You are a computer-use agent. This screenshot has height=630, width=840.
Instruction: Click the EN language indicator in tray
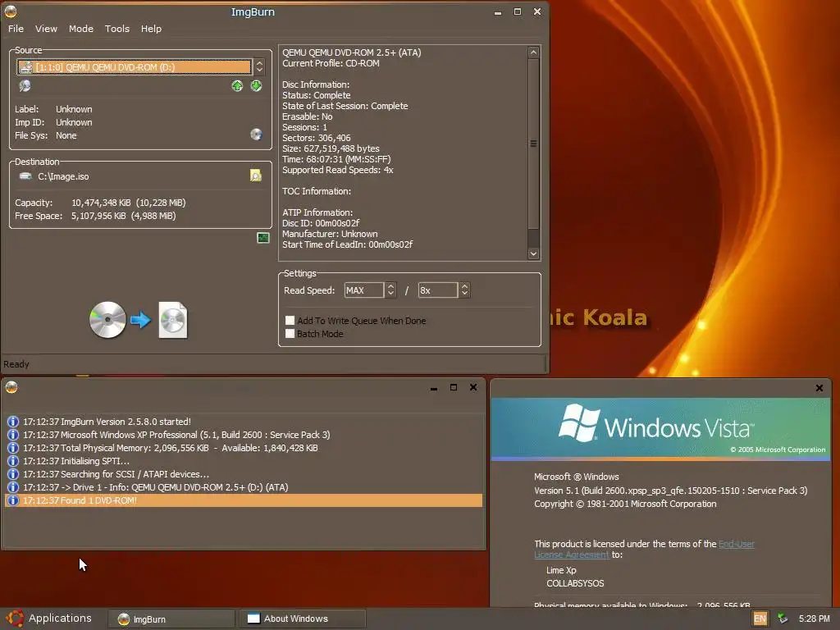click(760, 619)
